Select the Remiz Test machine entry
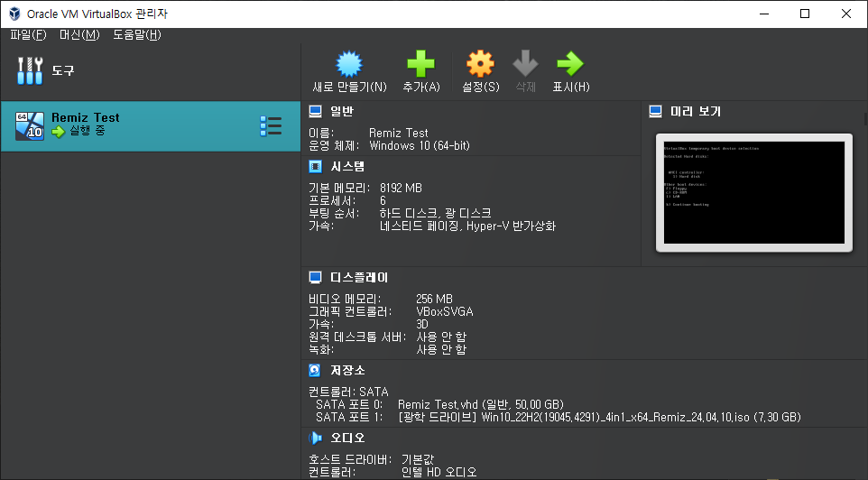Screen dimensions: 868x480 pos(151,126)
